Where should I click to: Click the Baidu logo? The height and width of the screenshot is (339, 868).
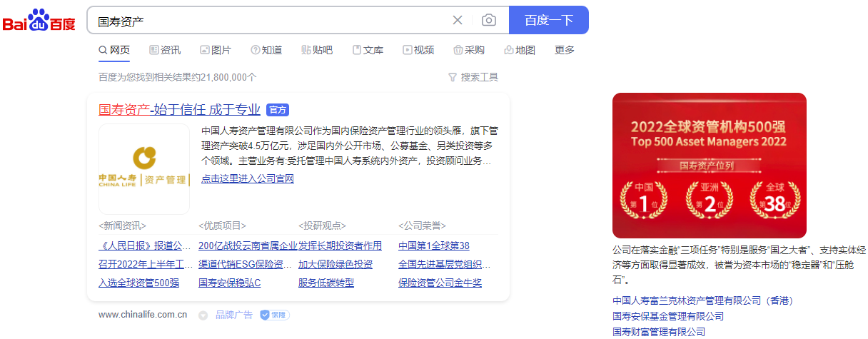tap(39, 21)
